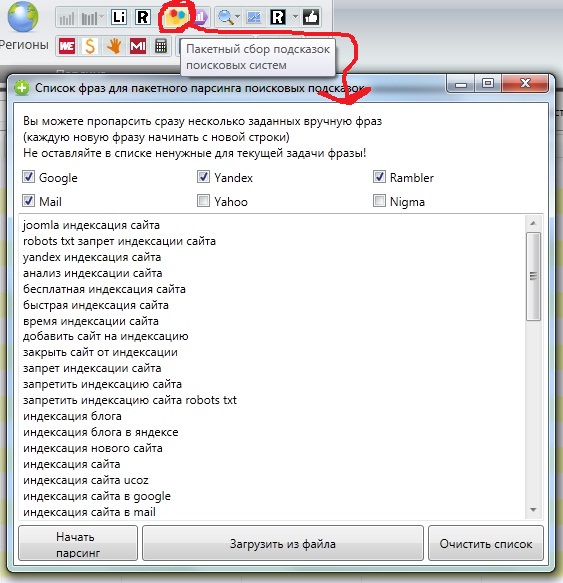Screen dimensions: 563x583
Task: Uncheck the Google checkbox
Action: coord(28,177)
